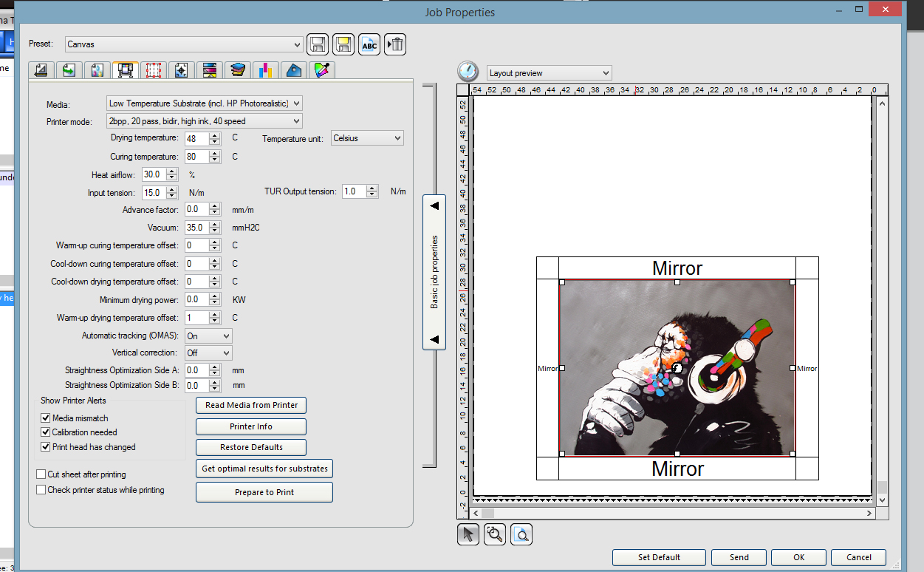Open the registration target marks tab
This screenshot has width=924, height=572.
click(181, 70)
